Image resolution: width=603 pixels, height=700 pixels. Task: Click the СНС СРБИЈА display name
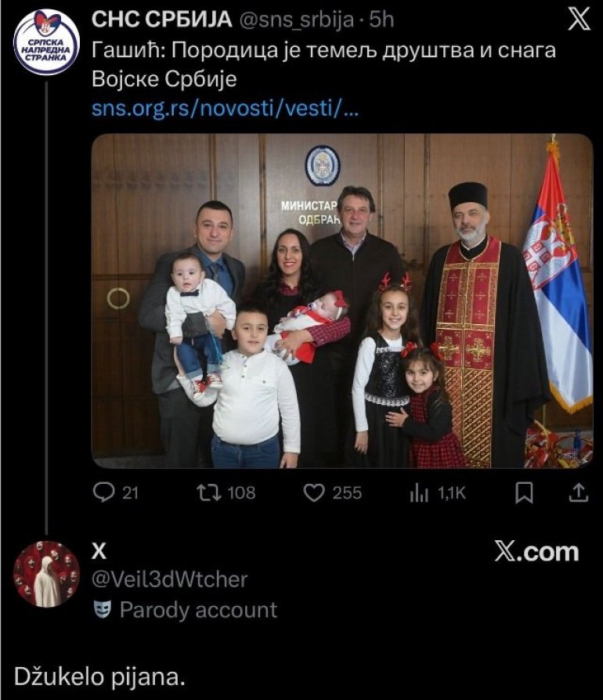[162, 20]
